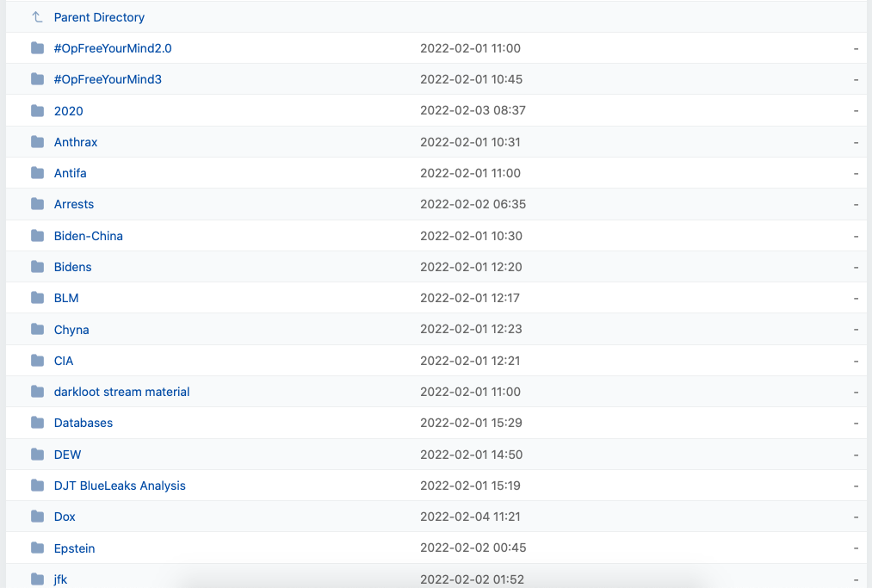Click the Parent Directory up-arrow icon
This screenshot has height=588, width=872.
coord(37,17)
